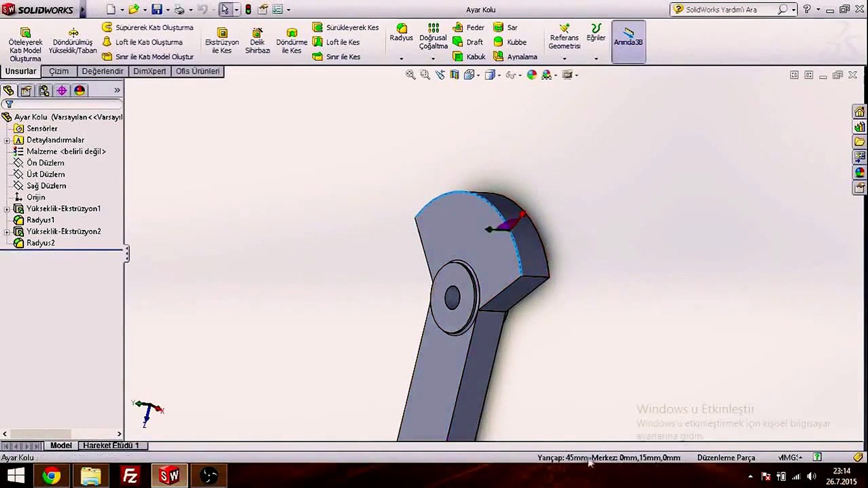
Task: Expand the Detaylandırmalar tree node
Action: [x=7, y=141]
